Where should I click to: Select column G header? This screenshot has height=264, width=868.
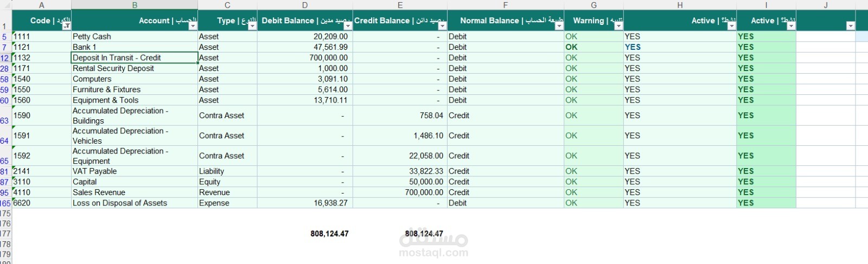click(x=593, y=5)
